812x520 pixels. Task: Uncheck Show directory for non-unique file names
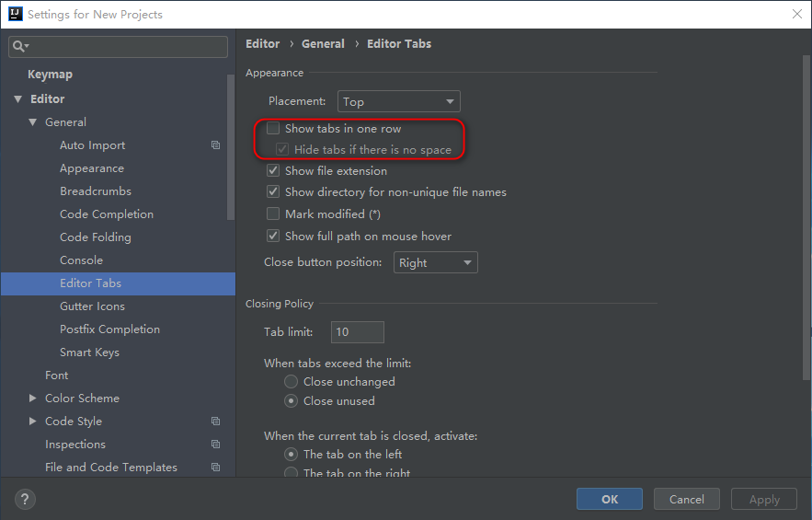click(273, 191)
